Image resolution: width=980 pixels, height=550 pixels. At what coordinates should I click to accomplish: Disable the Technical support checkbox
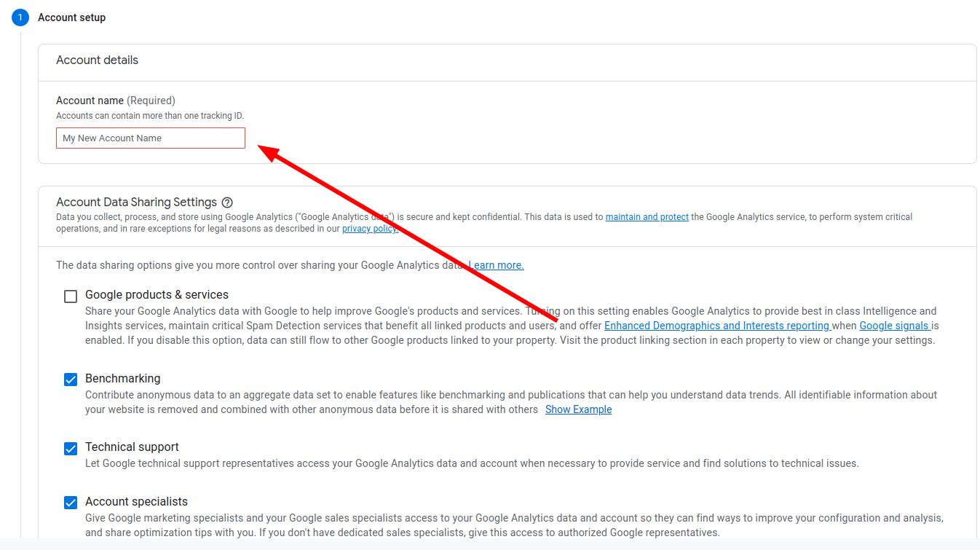tap(71, 447)
